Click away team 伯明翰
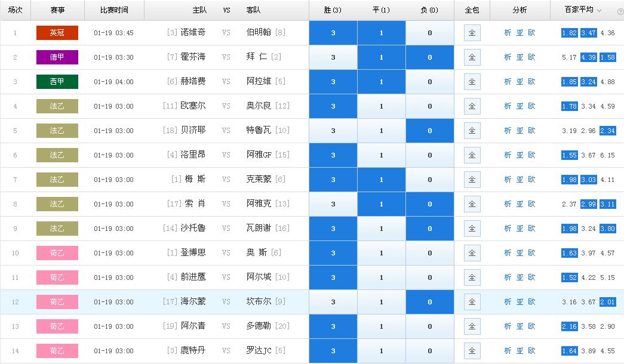 pyautogui.click(x=259, y=33)
